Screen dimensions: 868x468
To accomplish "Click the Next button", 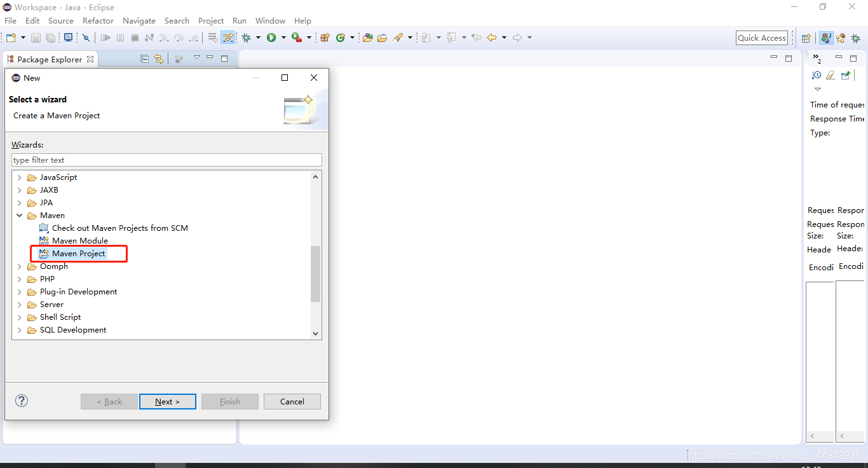I will tap(168, 402).
